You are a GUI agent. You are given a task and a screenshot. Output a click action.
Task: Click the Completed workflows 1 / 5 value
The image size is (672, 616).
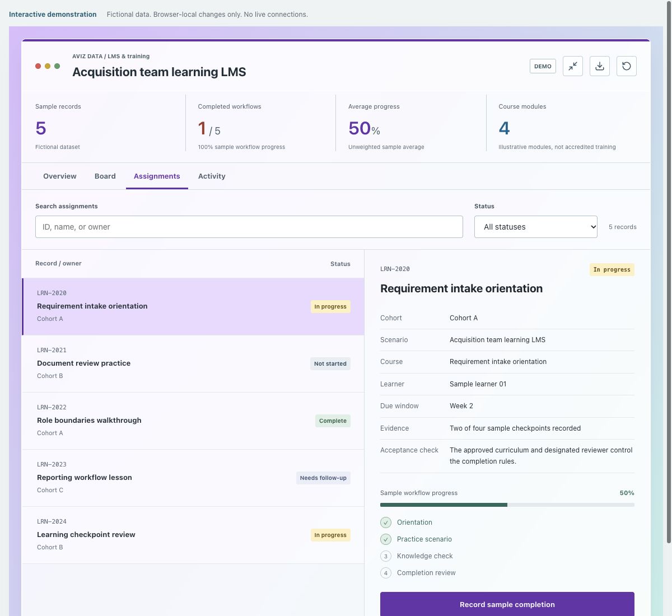pyautogui.click(x=209, y=129)
